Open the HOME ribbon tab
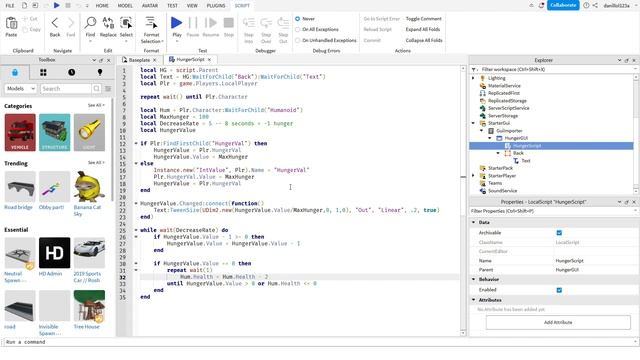Image resolution: width=640 pixels, height=360 pixels. pos(102,6)
